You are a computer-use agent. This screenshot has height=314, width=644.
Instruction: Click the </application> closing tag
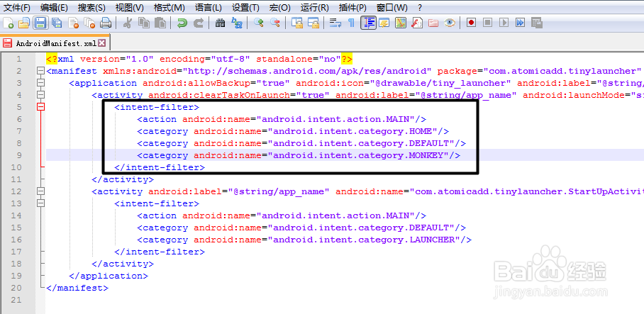(x=109, y=276)
